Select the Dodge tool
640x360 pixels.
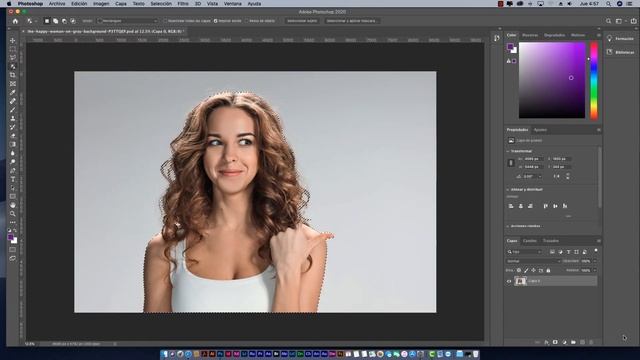point(13,162)
